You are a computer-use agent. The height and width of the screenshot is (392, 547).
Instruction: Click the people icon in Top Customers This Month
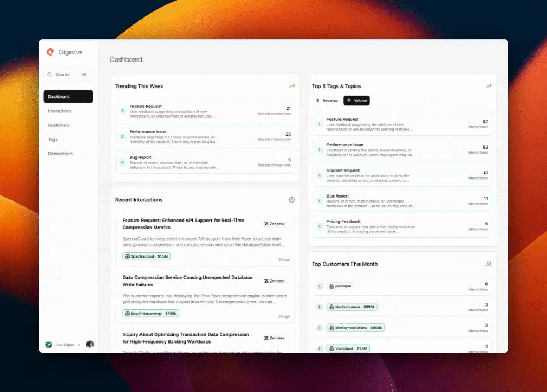pyautogui.click(x=489, y=264)
